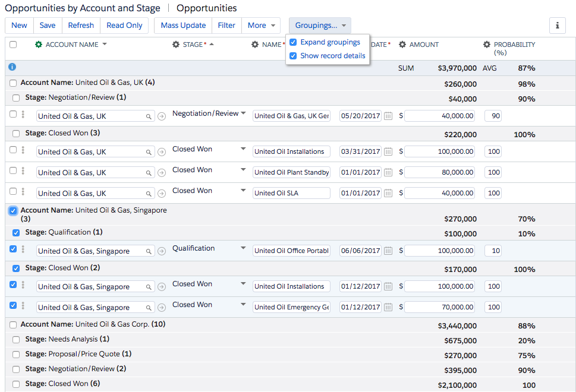Open lookup search for Negotiation/Review row account
Viewport: 576px width, 392px height.
[x=149, y=116]
